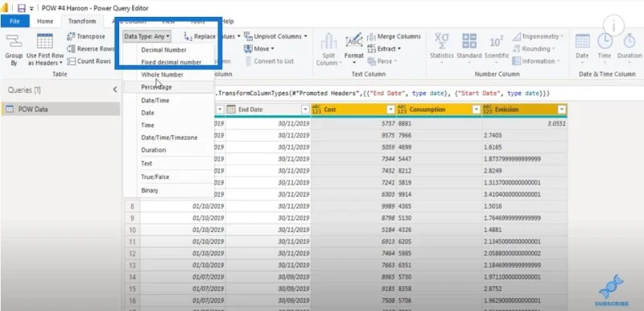This screenshot has width=644, height=311.
Task: Click the Scientific icon
Action: pyautogui.click(x=497, y=42)
